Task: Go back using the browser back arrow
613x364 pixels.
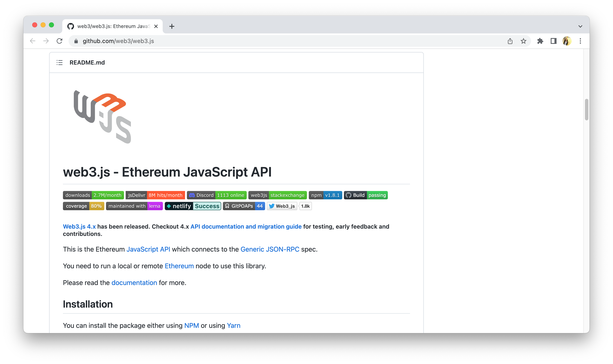Action: click(33, 41)
